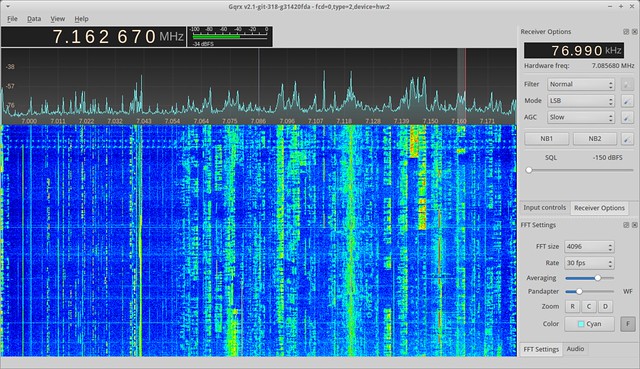Click the zoom reset R button
640x369 pixels.
(x=572, y=307)
